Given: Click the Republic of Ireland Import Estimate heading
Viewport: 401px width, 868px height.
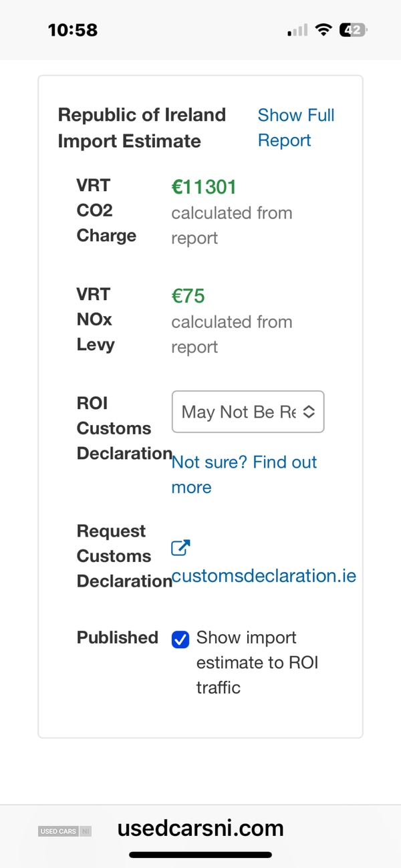Looking at the screenshot, I should click(142, 128).
